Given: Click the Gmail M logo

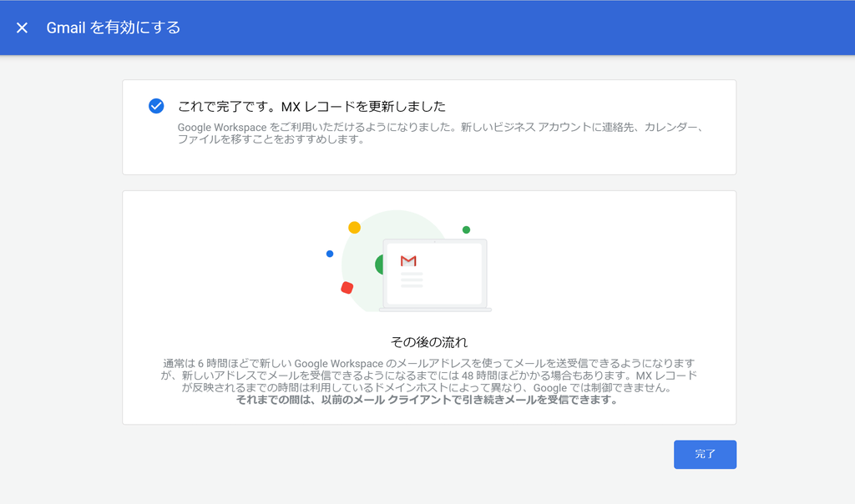Looking at the screenshot, I should (x=408, y=261).
